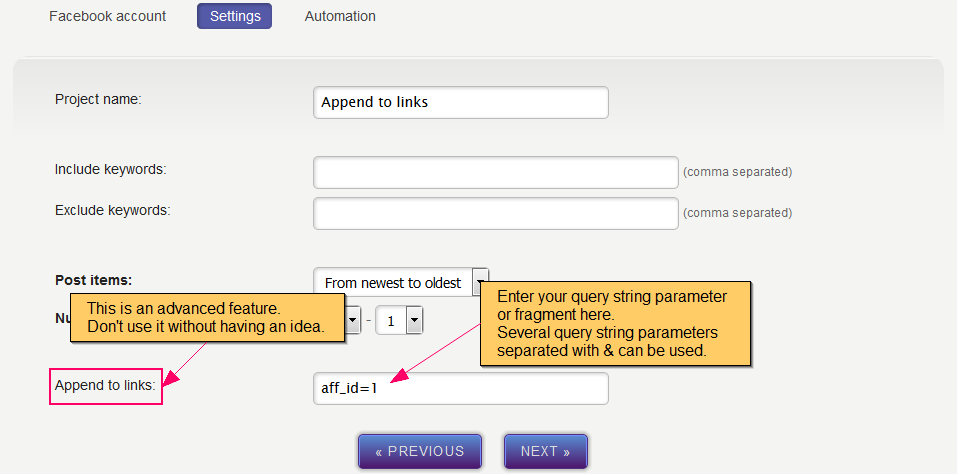Open the partially hidden number dropdown arrow
Screen dimensions: 957x474
click(353, 321)
